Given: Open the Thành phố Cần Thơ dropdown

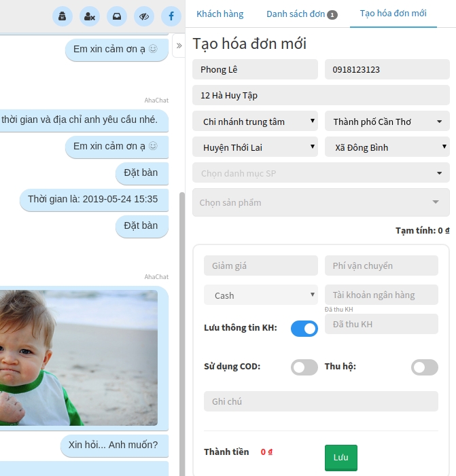Looking at the screenshot, I should coord(387,122).
